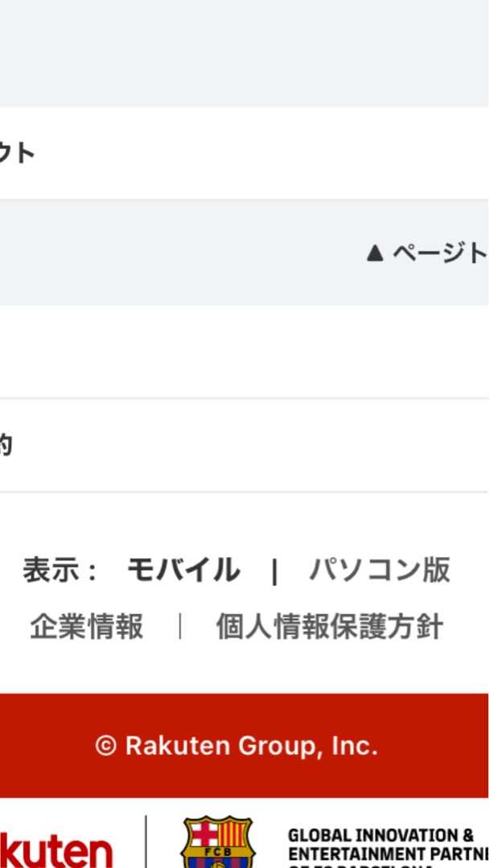Open 個人情報保護方針 privacy policy
This screenshot has width=489, height=868.
[x=329, y=627]
